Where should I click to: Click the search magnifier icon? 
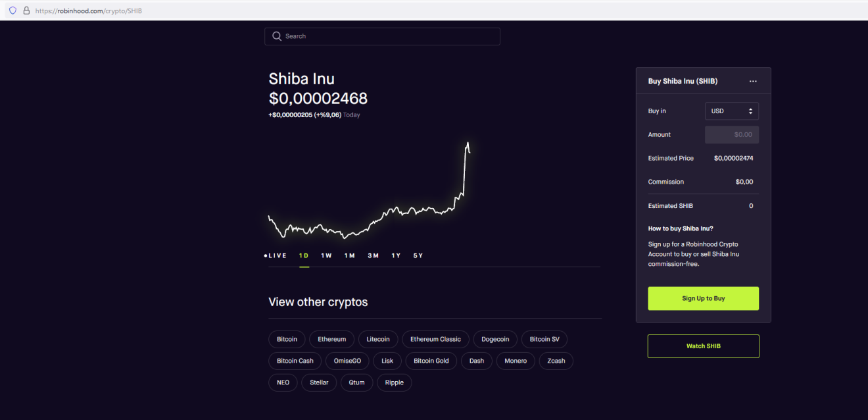tap(277, 36)
